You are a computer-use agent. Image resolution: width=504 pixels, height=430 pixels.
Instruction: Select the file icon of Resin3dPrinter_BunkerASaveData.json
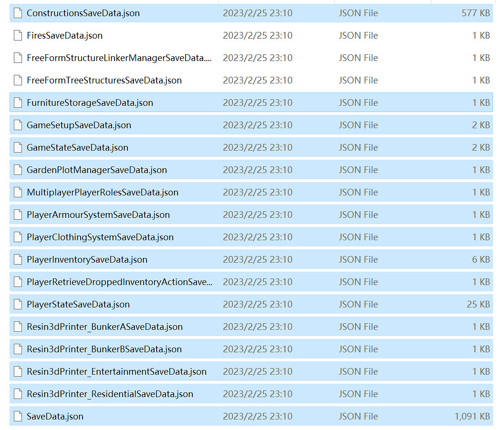pyautogui.click(x=18, y=327)
